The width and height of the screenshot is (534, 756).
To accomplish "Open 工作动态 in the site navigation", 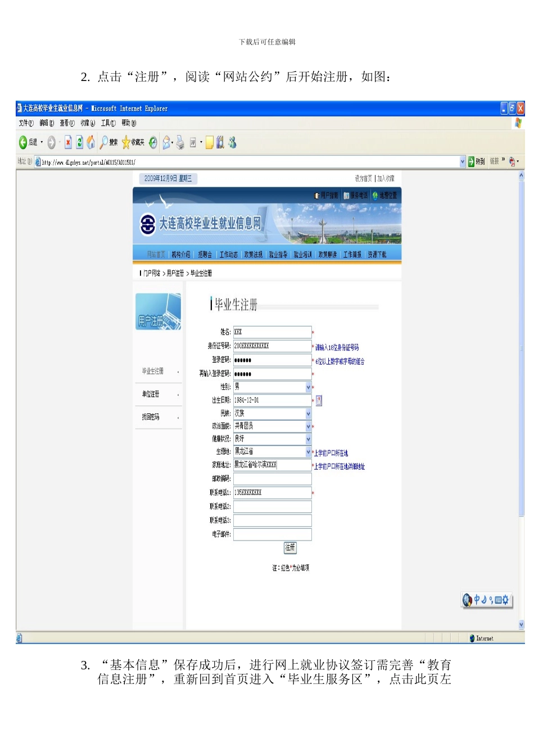I will tap(229, 254).
